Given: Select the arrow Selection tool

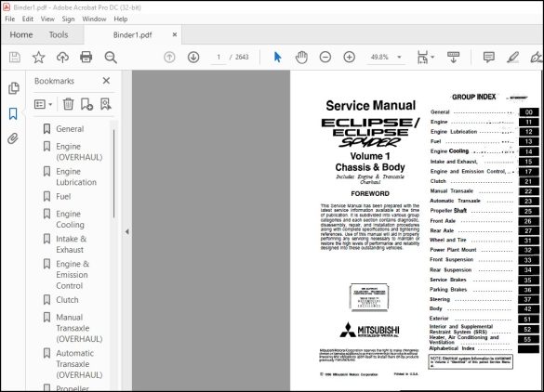Looking at the screenshot, I should pyautogui.click(x=277, y=58).
